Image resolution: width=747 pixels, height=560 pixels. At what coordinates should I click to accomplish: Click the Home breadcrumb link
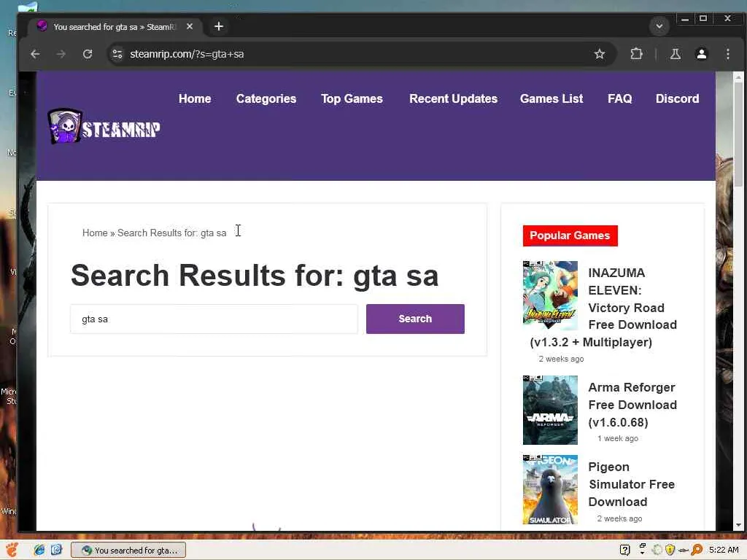click(95, 233)
